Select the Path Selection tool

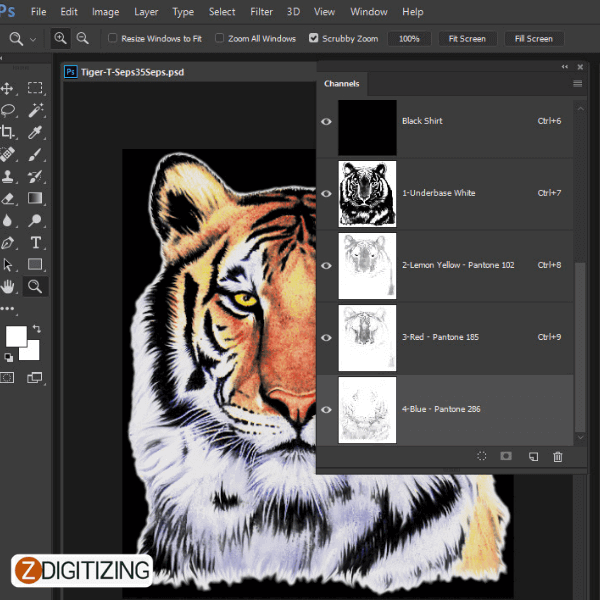(x=7, y=265)
